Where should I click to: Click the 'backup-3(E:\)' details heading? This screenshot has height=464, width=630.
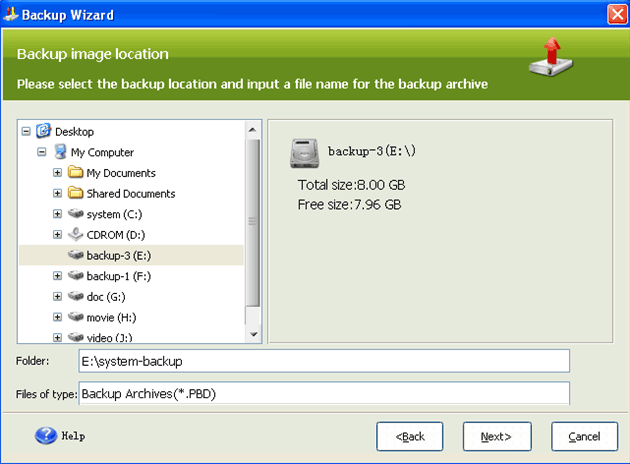tap(372, 151)
